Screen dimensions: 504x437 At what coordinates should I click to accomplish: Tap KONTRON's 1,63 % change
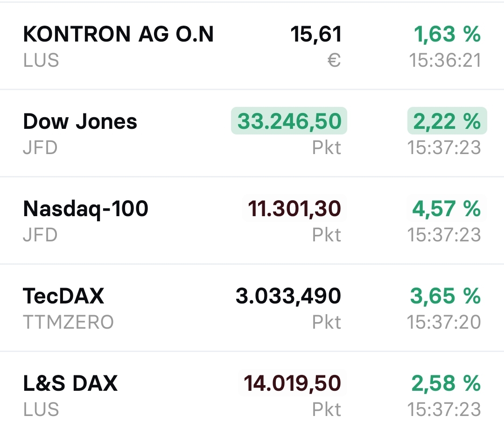point(447,34)
